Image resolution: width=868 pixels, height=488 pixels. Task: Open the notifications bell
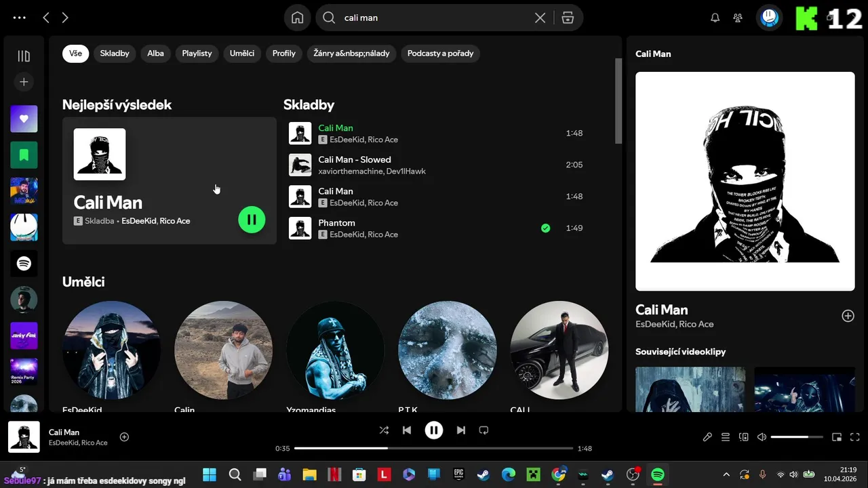(715, 18)
